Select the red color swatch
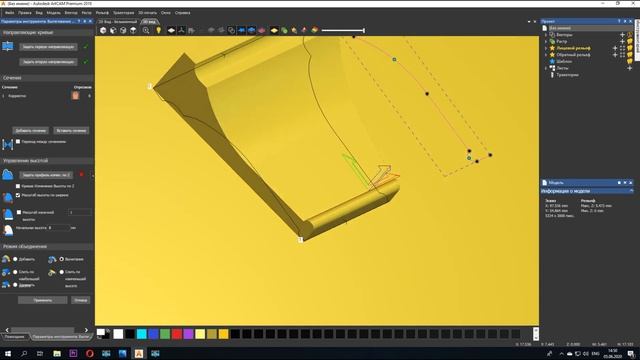This screenshot has height=360, width=640. 177,334
